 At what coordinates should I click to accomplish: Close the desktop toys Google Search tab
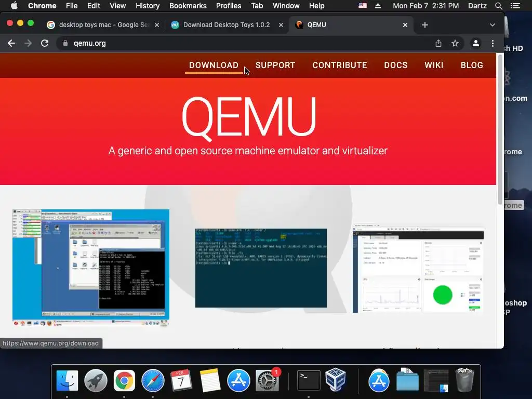coord(157,25)
